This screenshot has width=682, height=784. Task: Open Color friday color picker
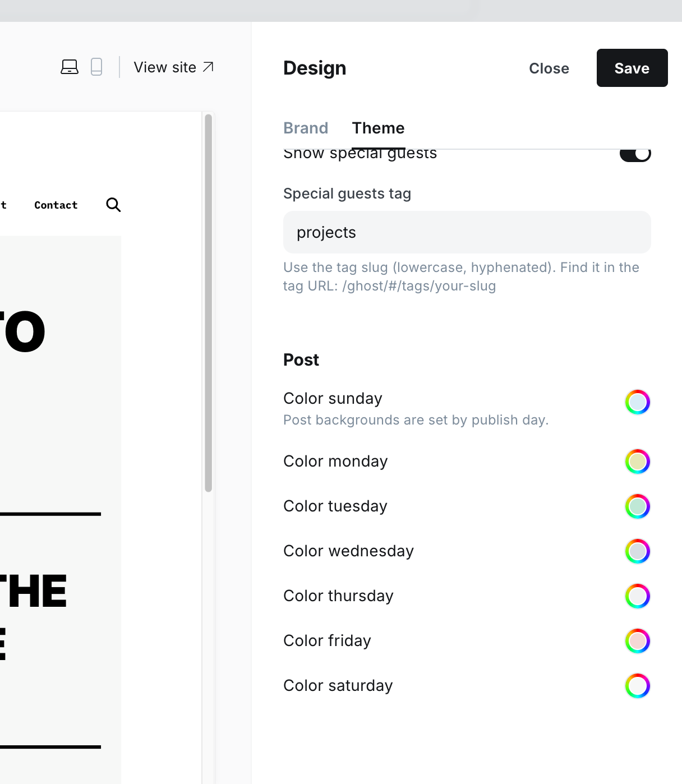[x=637, y=641]
